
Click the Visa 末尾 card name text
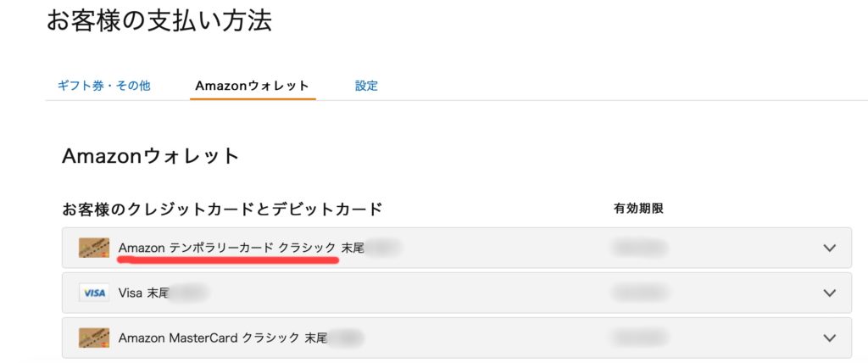click(x=144, y=293)
